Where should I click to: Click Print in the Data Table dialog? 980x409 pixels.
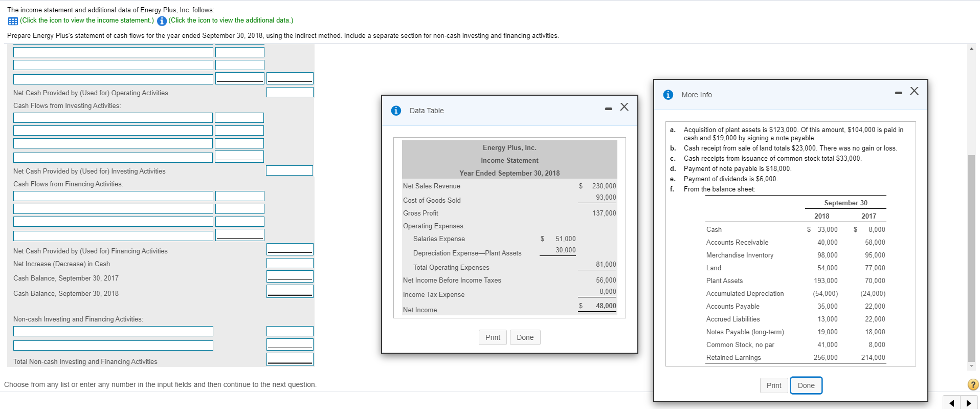493,337
